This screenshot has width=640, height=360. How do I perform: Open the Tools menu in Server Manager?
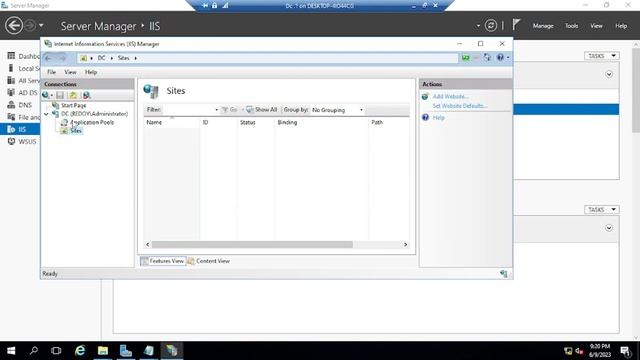pyautogui.click(x=571, y=26)
